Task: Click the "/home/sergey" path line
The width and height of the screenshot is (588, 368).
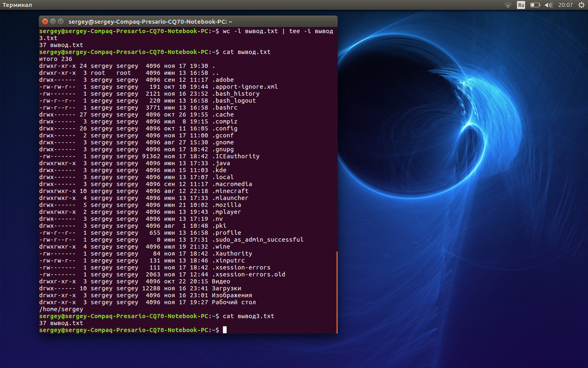Action: coord(61,309)
